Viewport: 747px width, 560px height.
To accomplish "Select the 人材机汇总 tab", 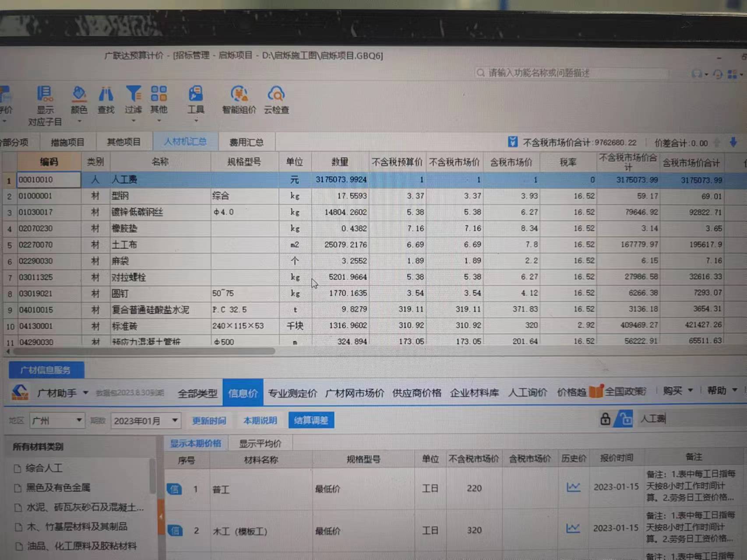I will [185, 141].
